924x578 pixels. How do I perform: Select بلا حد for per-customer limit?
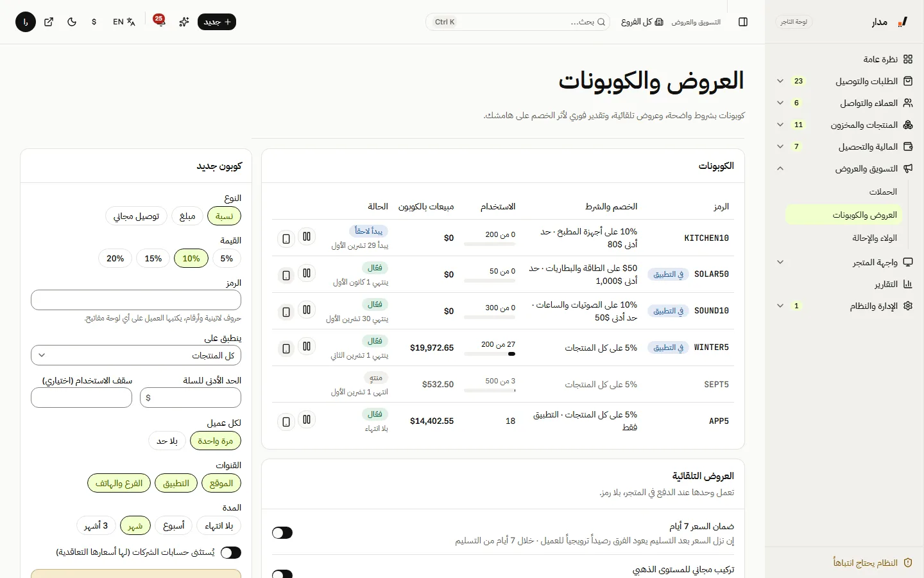coord(167,441)
